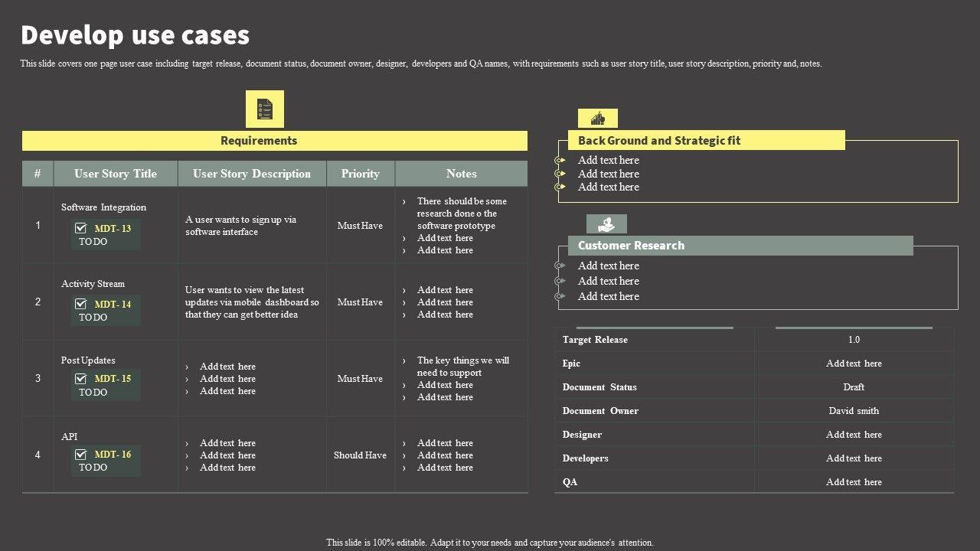Click the "This slide is 100% editable" footer text

[x=490, y=543]
